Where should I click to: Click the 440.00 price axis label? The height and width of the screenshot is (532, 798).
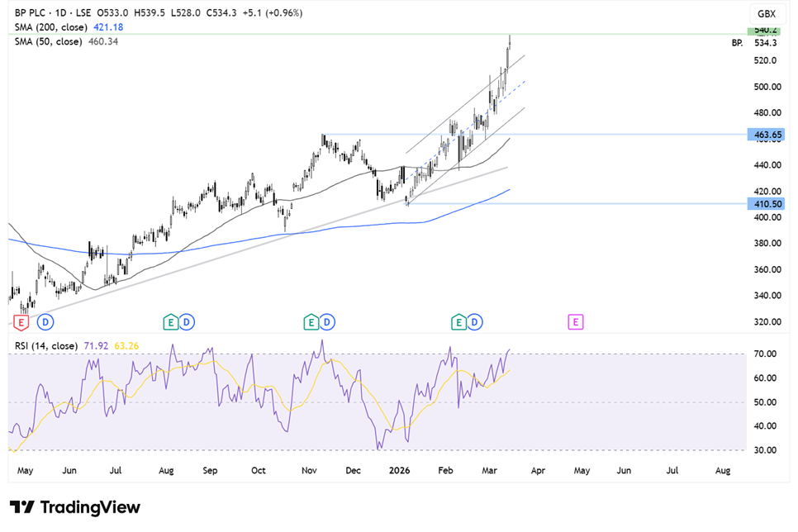tap(767, 165)
